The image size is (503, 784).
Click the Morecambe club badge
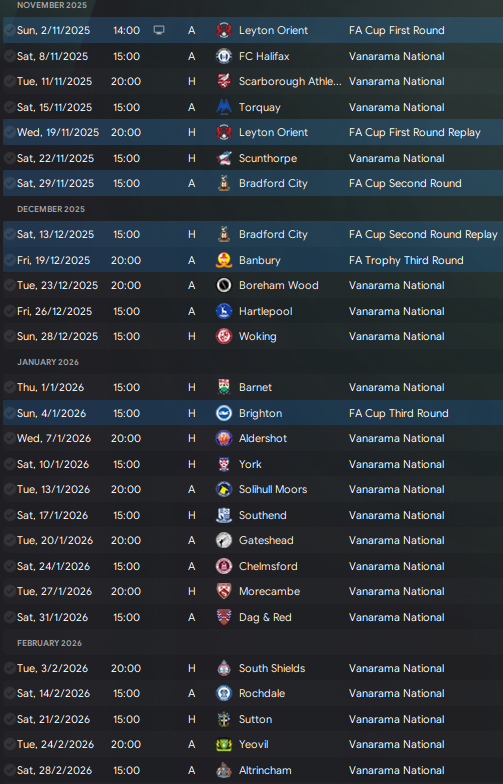(224, 591)
